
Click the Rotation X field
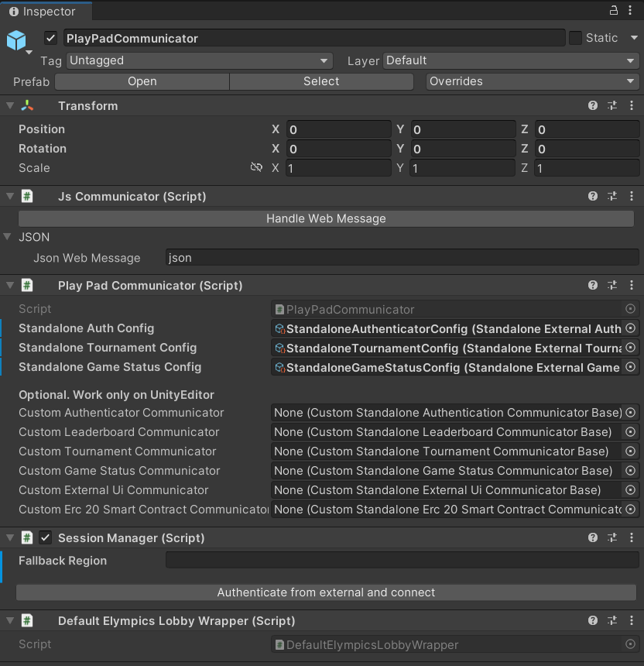point(339,149)
